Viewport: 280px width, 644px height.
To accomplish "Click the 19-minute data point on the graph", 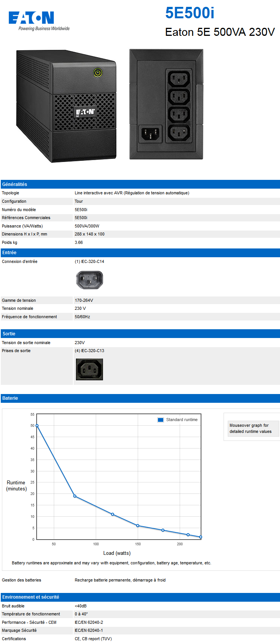I will click(x=75, y=496).
